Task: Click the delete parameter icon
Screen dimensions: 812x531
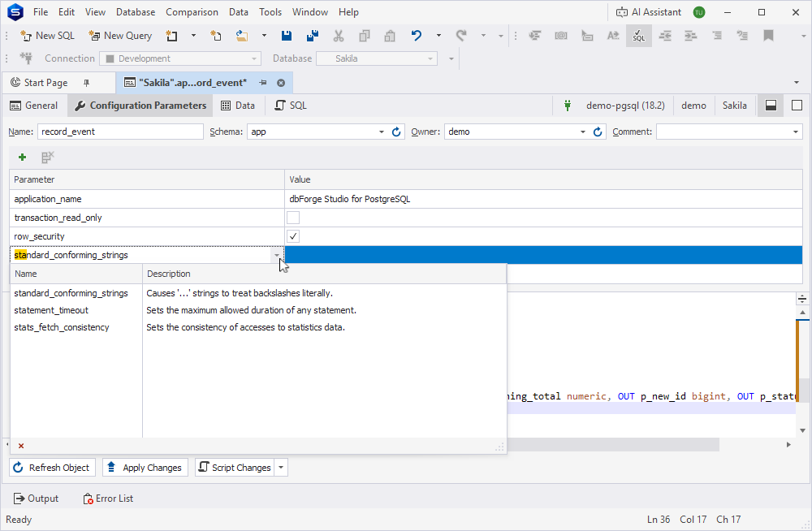Action: pos(48,157)
